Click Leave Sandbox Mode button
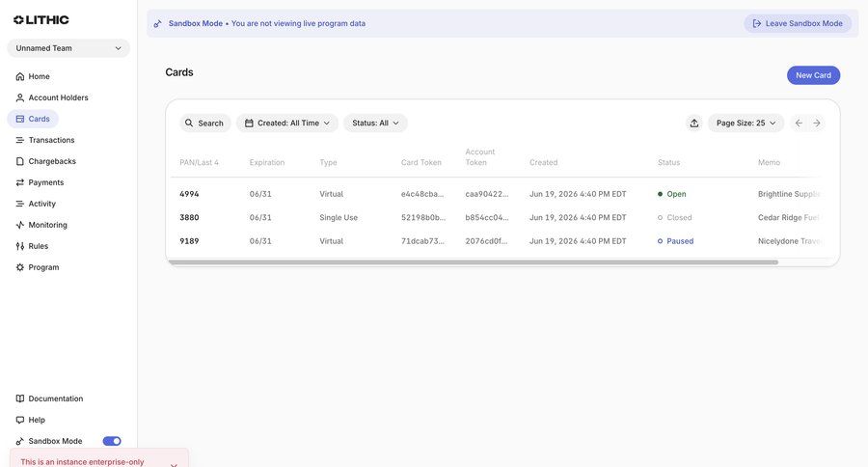 point(798,23)
